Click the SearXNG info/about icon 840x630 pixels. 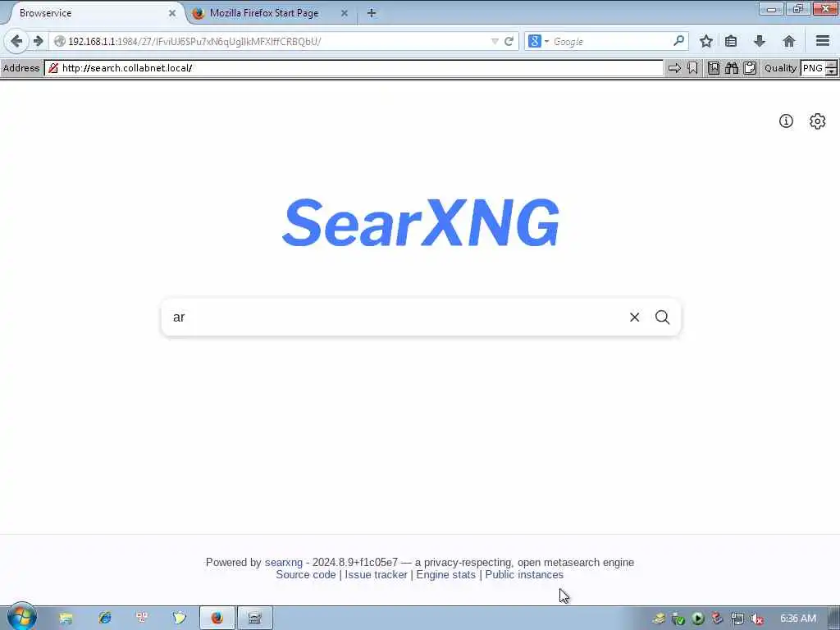[785, 121]
